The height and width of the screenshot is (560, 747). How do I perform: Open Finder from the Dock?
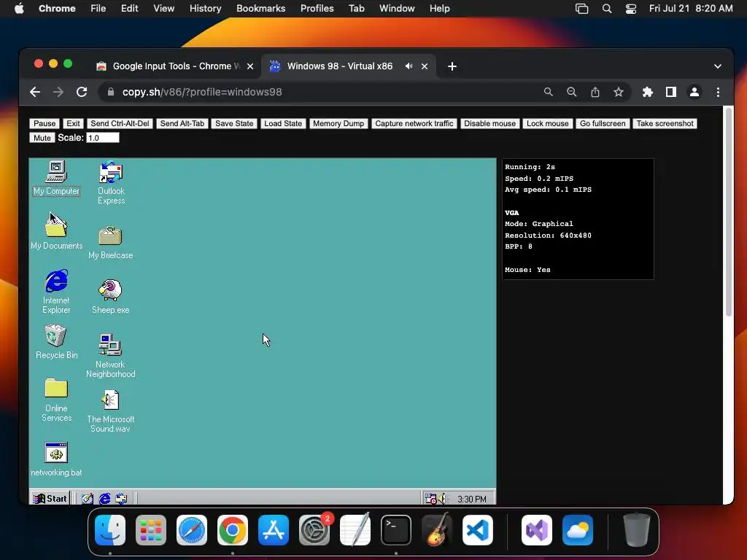(110, 530)
